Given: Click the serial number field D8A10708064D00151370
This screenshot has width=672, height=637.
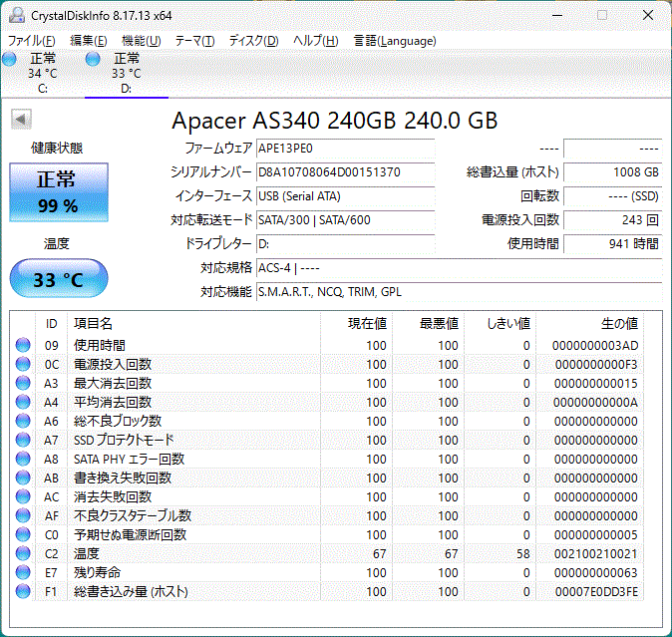Looking at the screenshot, I should (345, 172).
